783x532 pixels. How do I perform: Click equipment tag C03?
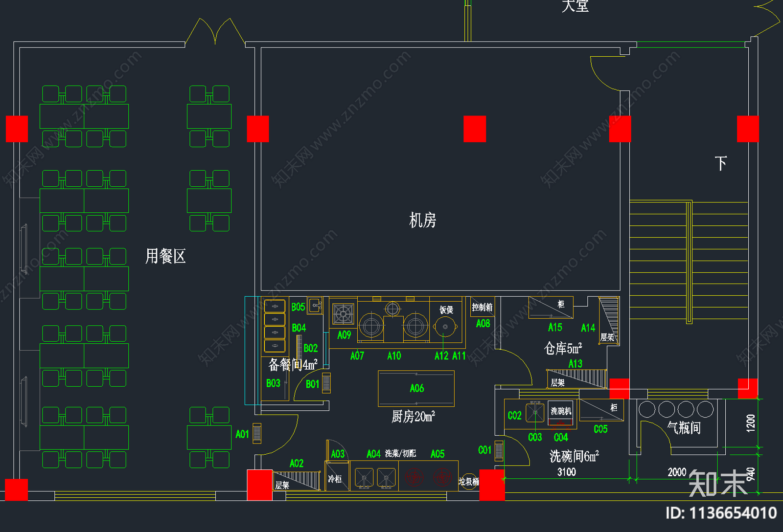[535, 437]
